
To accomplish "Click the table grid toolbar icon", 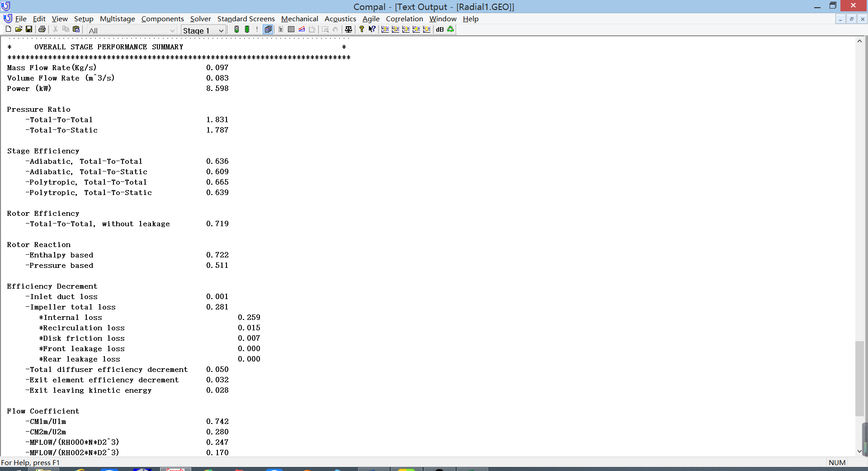I will coord(291,29).
